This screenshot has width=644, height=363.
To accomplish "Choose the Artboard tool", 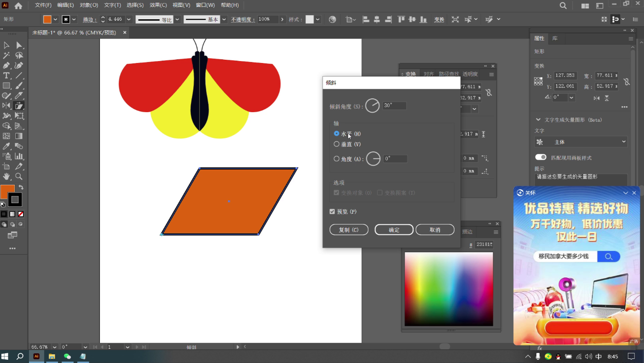I will click(6, 166).
